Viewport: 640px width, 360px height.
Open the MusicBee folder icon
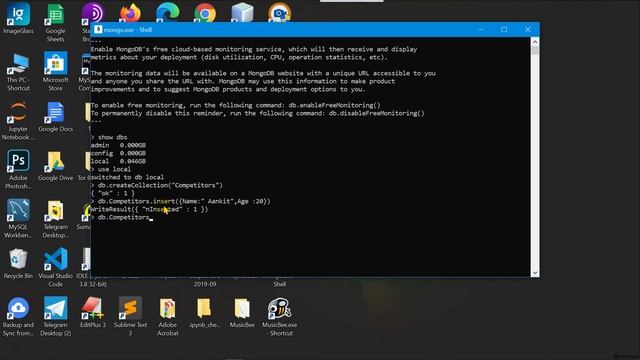tap(242, 313)
